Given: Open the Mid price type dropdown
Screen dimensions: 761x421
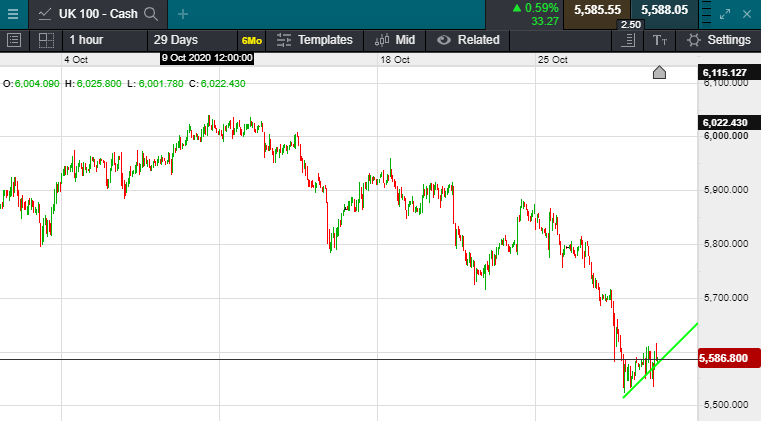Looking at the screenshot, I should point(395,40).
